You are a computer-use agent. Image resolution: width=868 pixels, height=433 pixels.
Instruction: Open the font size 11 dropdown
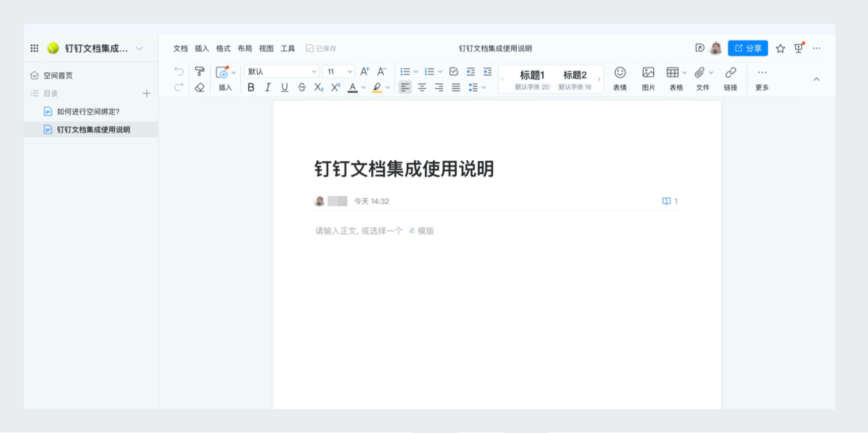pos(339,71)
